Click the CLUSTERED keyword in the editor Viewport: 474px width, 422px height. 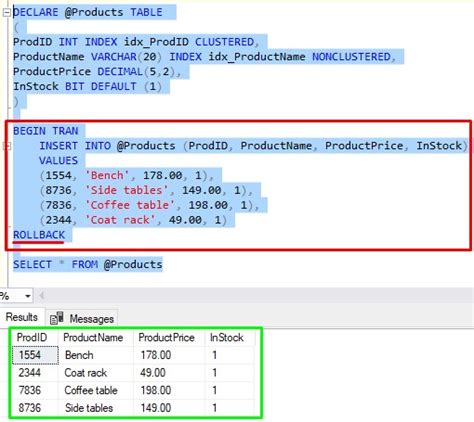click(x=224, y=42)
